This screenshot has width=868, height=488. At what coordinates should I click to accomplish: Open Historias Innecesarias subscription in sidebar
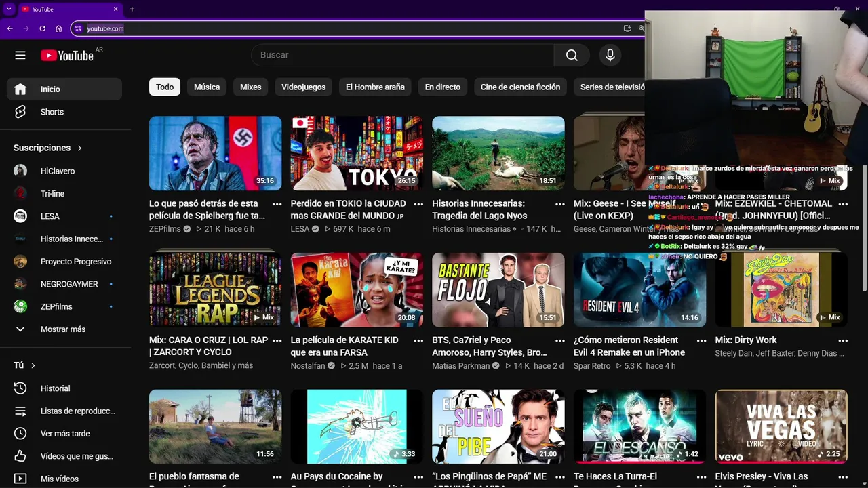pos(64,239)
